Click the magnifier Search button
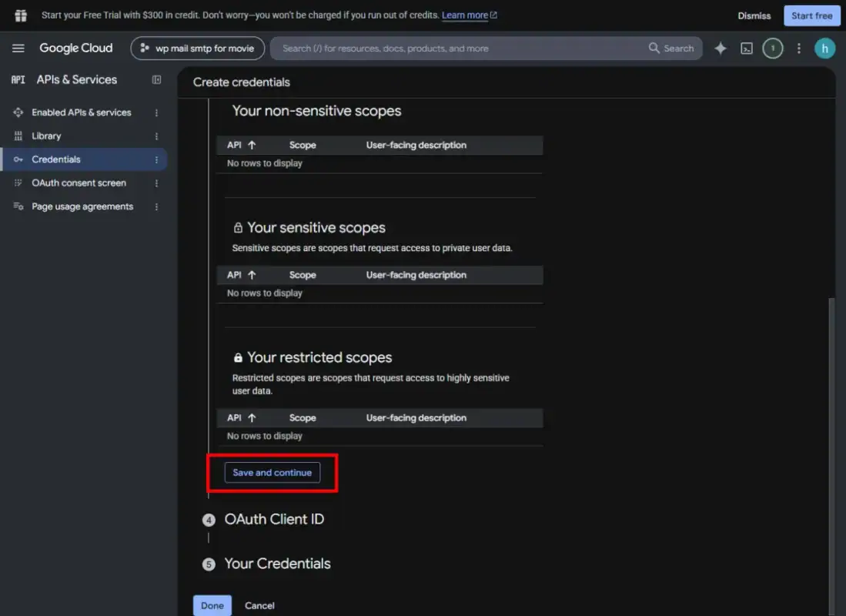Viewport: 846px width, 616px height. (670, 48)
